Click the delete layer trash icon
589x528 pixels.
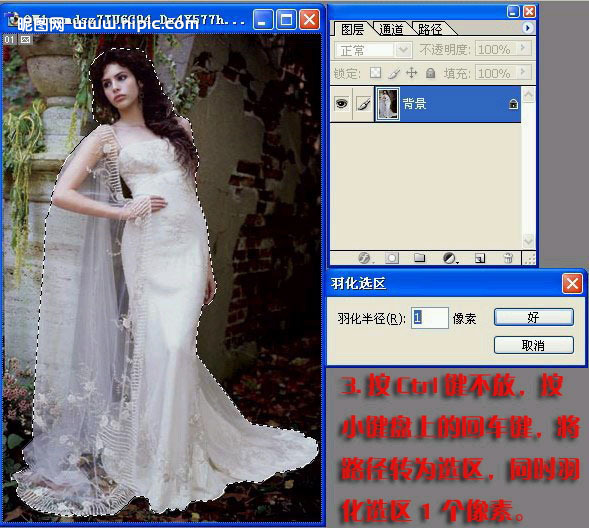point(508,258)
